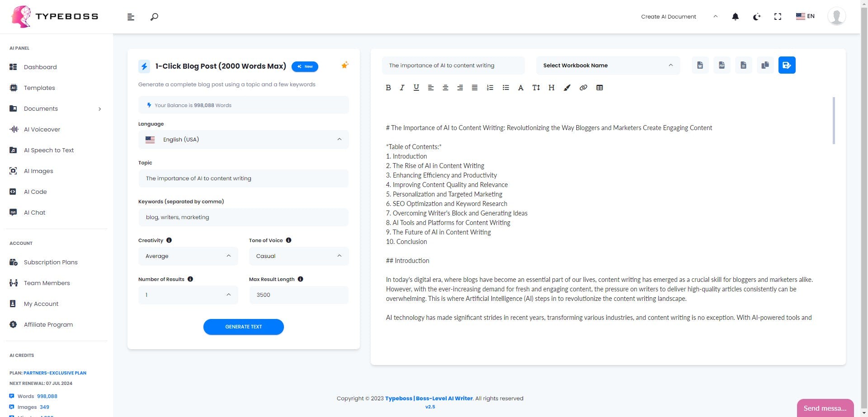This screenshot has height=417, width=868.
Task: Click Number of Results info icon
Action: tap(190, 279)
